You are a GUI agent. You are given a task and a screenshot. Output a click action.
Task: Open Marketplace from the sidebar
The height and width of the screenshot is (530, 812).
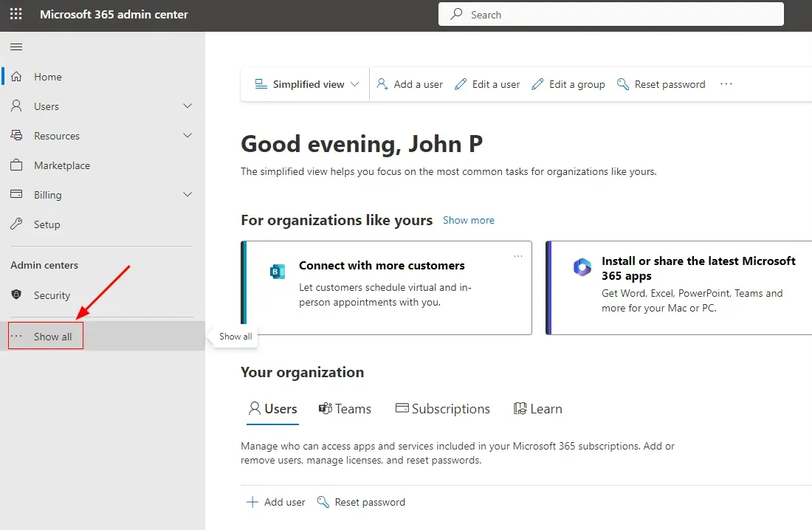click(x=61, y=165)
